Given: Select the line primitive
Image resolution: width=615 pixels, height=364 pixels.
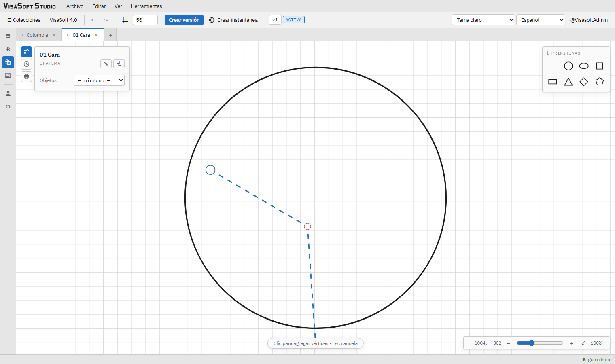Looking at the screenshot, I should coord(553,66).
